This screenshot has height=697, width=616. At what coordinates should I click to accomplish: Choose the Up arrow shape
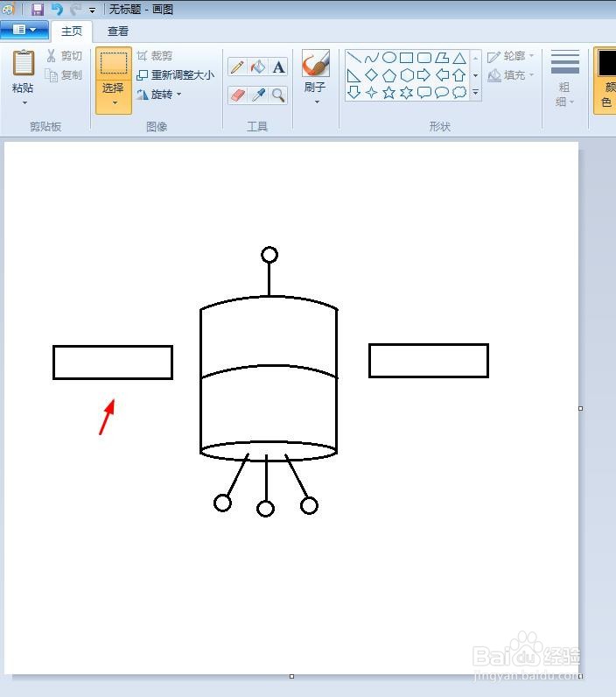coord(459,75)
